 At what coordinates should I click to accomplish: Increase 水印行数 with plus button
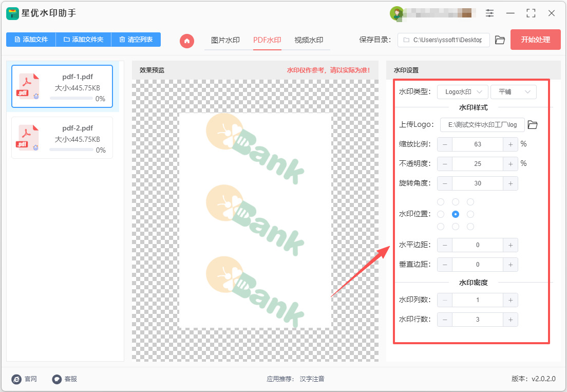coord(510,320)
